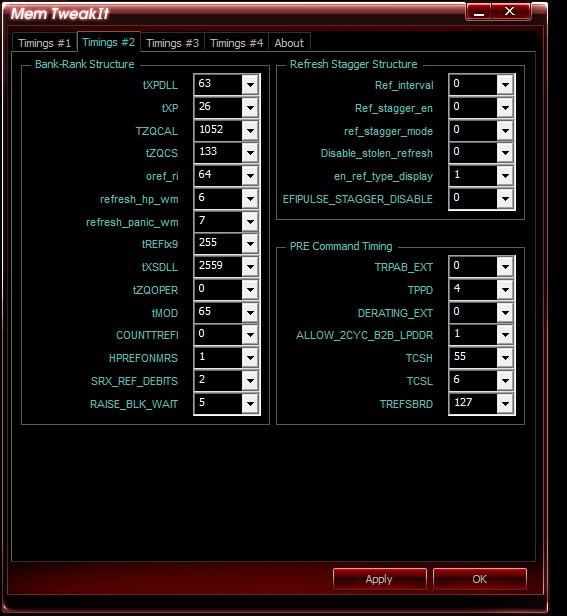Open the tZQOPER dropdown arrow

click(x=250, y=290)
